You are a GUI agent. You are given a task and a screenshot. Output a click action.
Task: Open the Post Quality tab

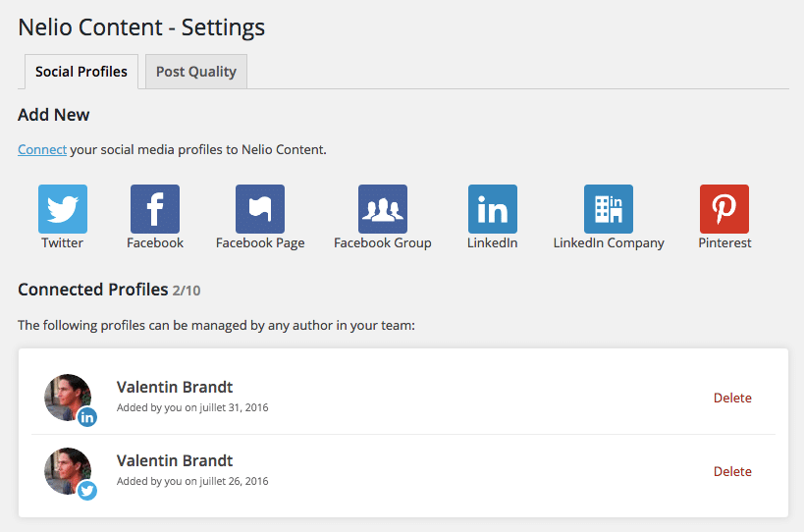196,72
